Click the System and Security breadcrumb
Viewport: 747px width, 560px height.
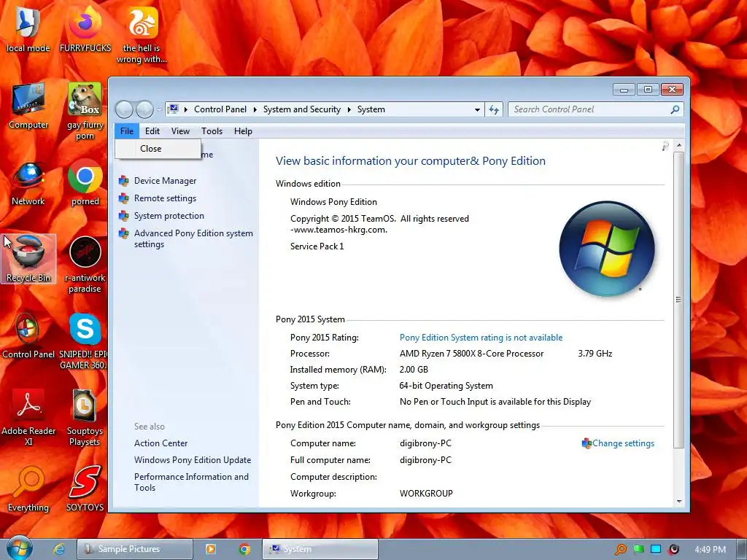(x=302, y=109)
